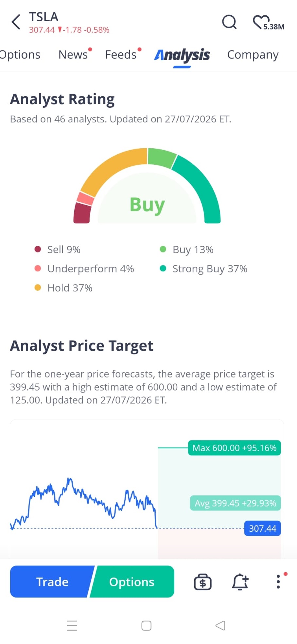
Task: Tap the Android home square icon
Action: (x=146, y=625)
